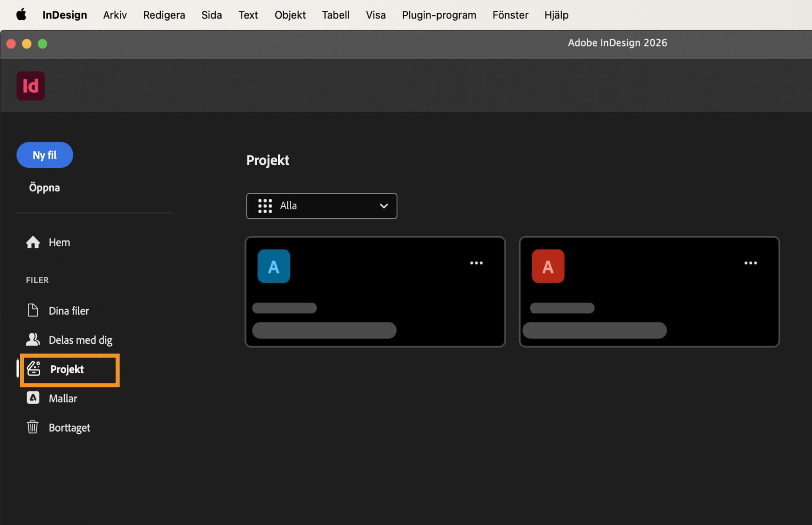
Task: Open the red A project's more options
Action: point(750,263)
